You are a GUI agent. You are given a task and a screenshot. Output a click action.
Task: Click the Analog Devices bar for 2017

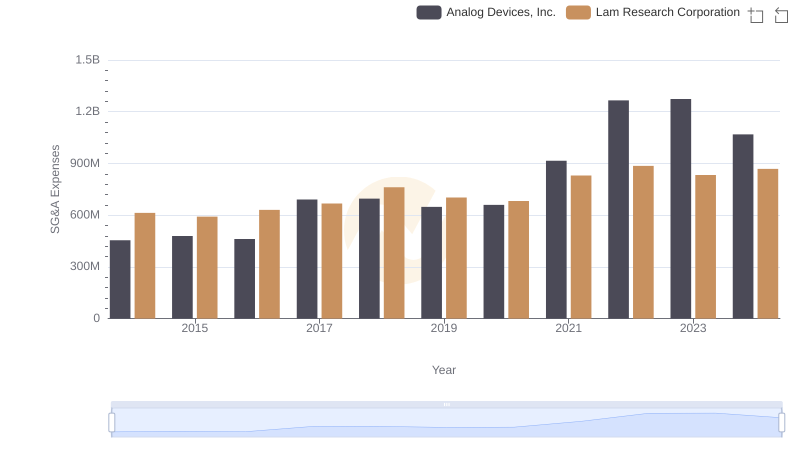(x=307, y=259)
